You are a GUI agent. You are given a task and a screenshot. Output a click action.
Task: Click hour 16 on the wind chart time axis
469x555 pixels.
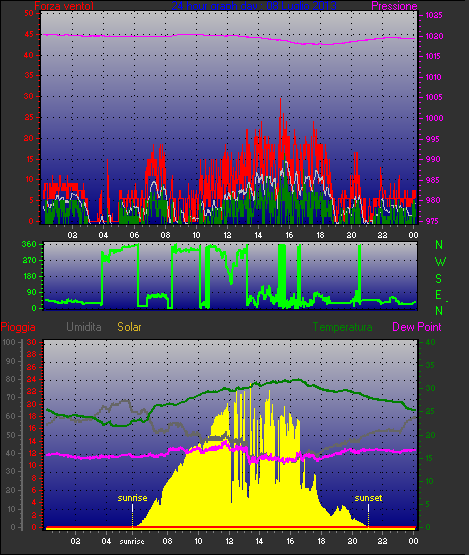click(289, 235)
